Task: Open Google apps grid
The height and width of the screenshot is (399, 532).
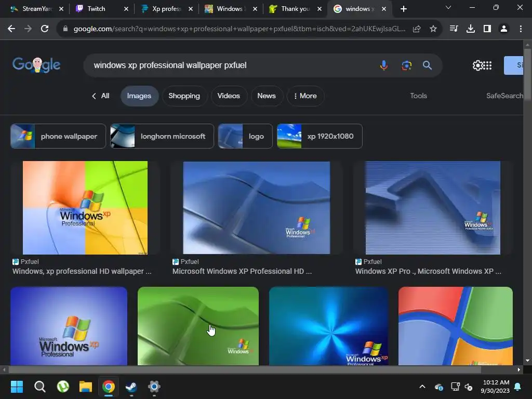Action: tap(487, 65)
